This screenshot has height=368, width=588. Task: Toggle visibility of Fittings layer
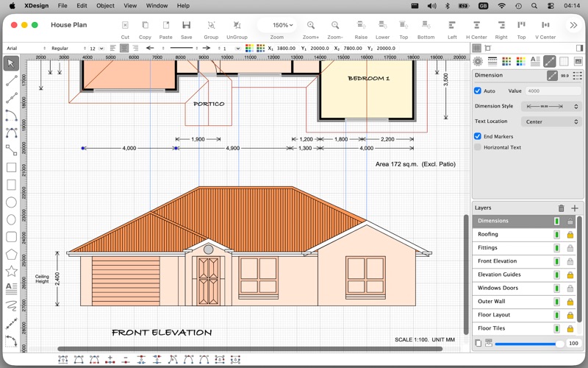pos(557,248)
